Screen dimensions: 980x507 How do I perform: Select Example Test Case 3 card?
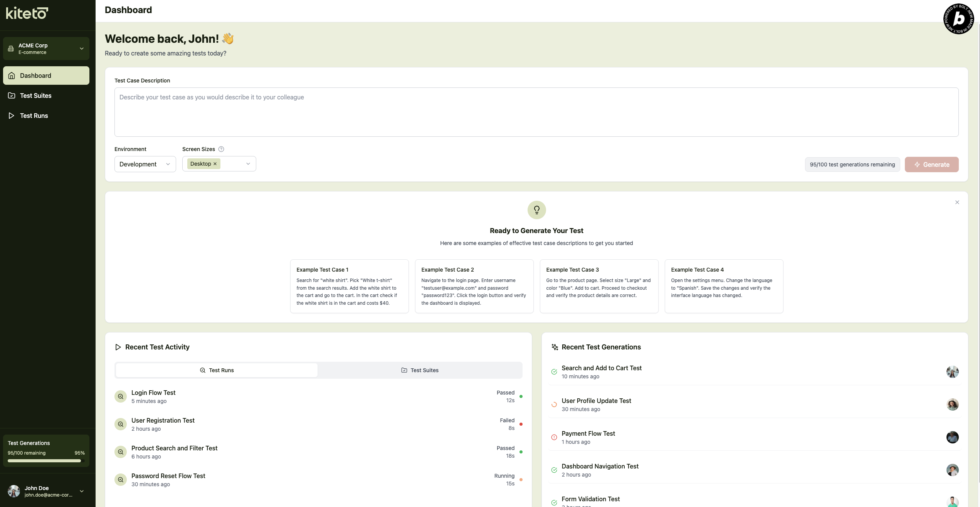(599, 286)
